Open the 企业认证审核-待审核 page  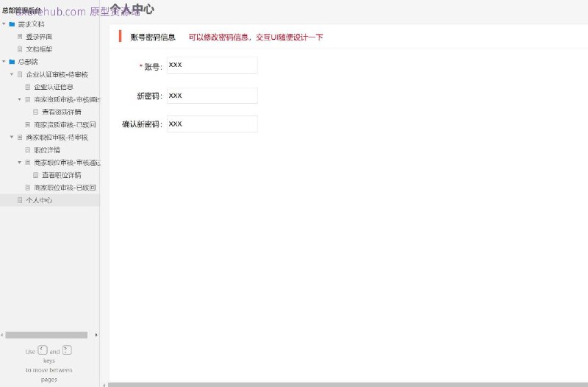(x=57, y=74)
